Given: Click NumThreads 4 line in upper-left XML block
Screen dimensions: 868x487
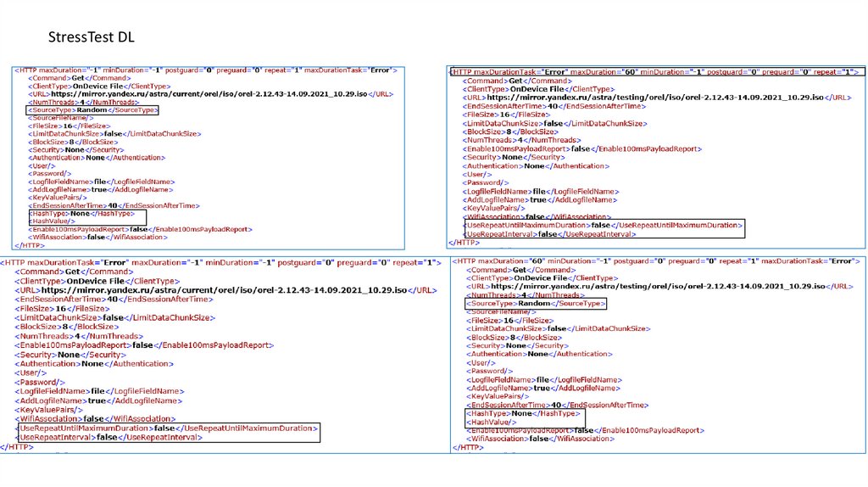Looking at the screenshot, I should [x=84, y=103].
